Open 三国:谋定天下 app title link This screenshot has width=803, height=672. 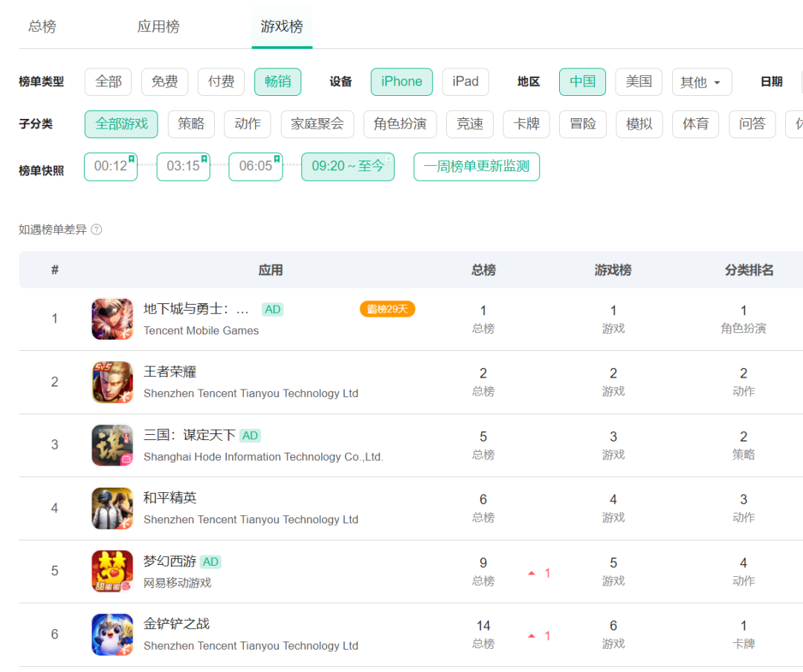tap(190, 435)
